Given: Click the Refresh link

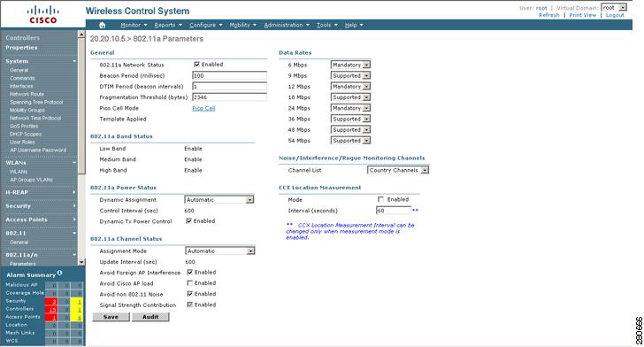Looking at the screenshot, I should point(549,15).
